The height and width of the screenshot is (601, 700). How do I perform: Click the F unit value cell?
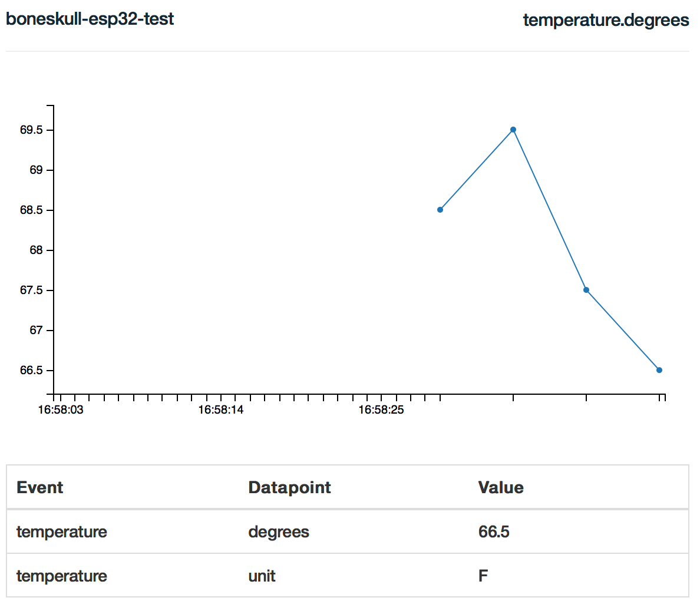click(483, 576)
